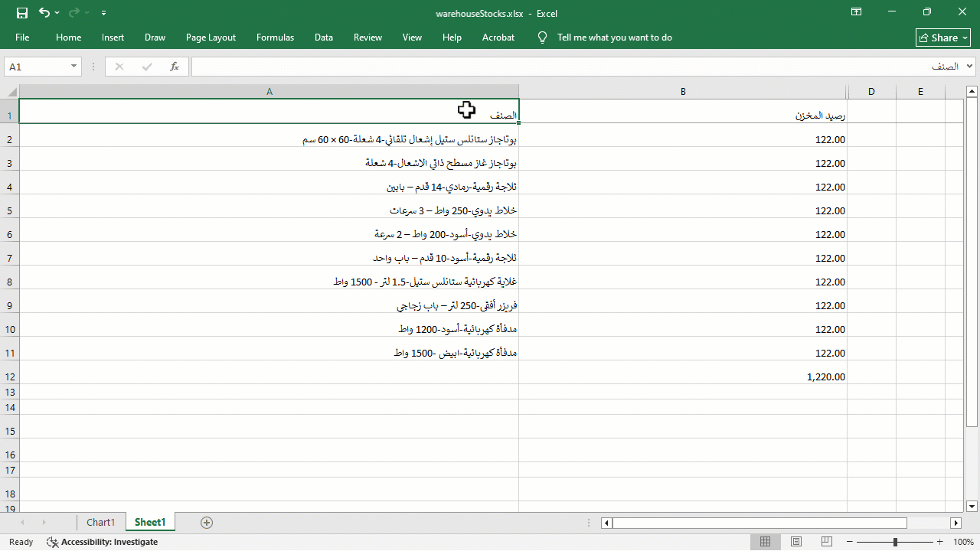Click Accessibility Investigate status icon
This screenshot has height=551, width=980.
click(x=52, y=542)
